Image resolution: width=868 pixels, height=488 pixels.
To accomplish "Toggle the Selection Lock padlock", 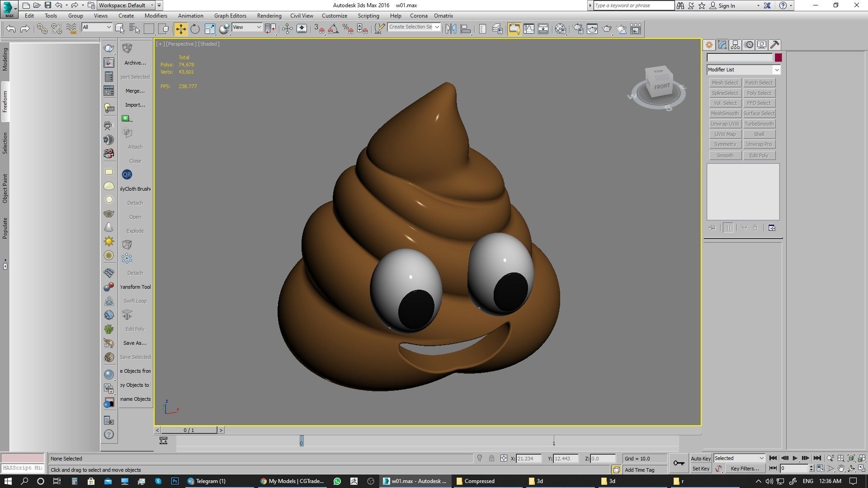I will (x=491, y=458).
